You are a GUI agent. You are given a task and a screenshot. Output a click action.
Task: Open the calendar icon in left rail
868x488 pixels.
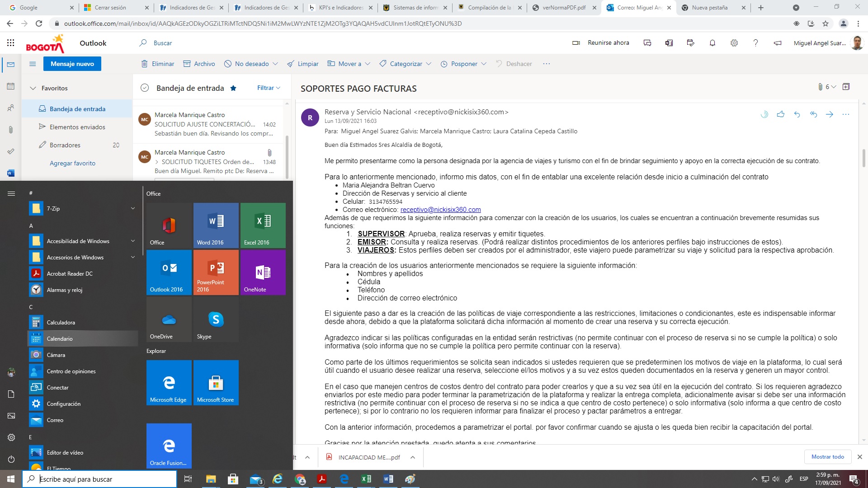[11, 86]
